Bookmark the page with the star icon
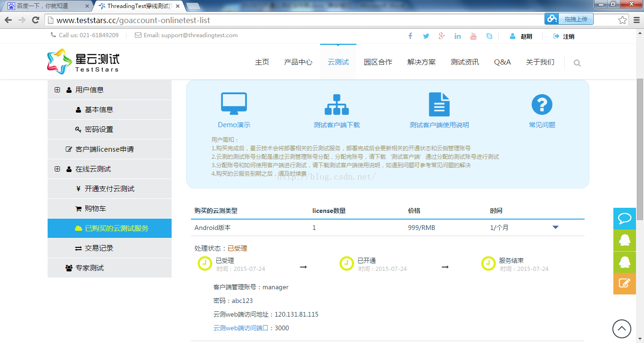 (x=623, y=20)
